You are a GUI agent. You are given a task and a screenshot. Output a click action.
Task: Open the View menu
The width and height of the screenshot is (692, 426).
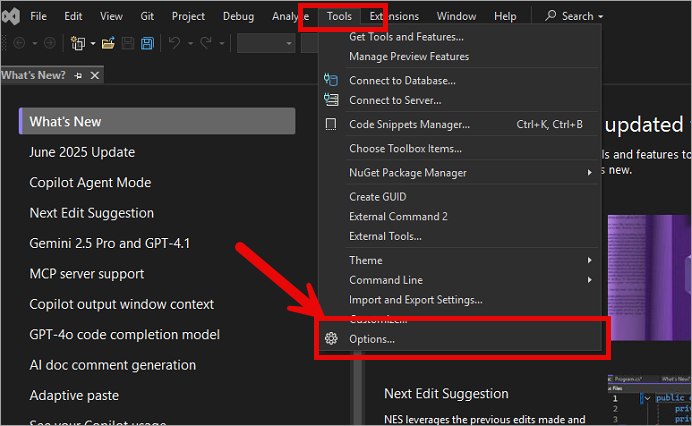coord(111,16)
